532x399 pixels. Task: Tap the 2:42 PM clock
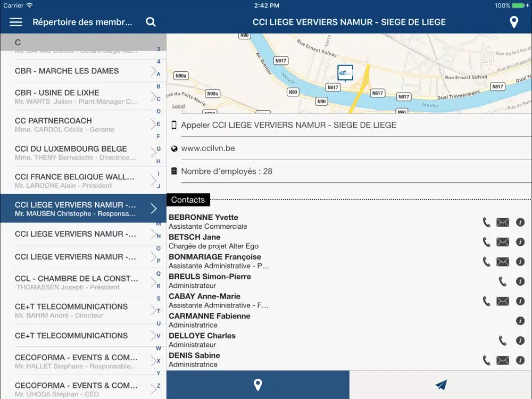tap(267, 5)
